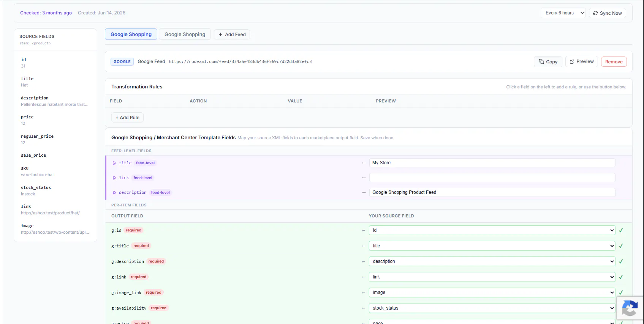This screenshot has height=324, width=644.
Task: Click the GOOGLE badge before the feed URL
Action: pos(122,61)
